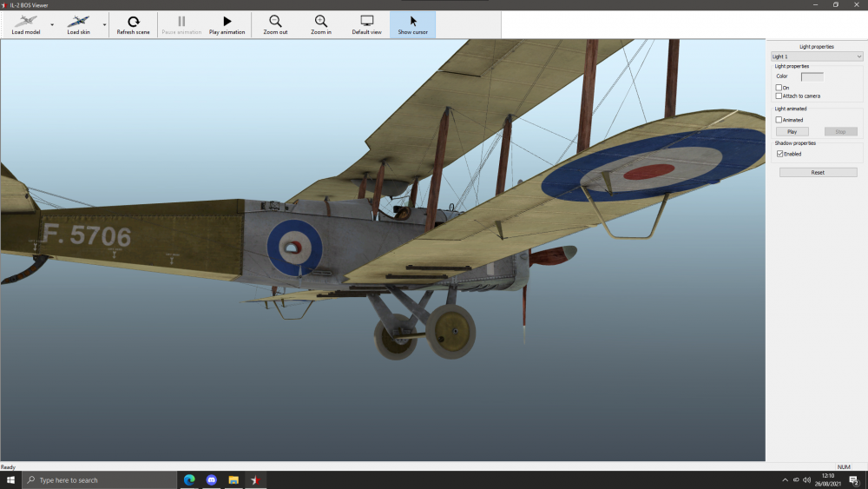Refresh the scene

[x=133, y=24]
